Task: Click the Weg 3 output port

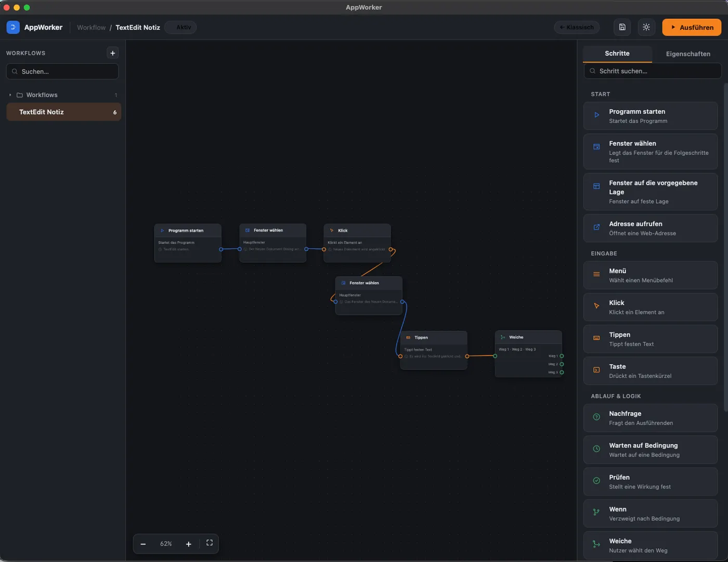Action: click(x=562, y=372)
